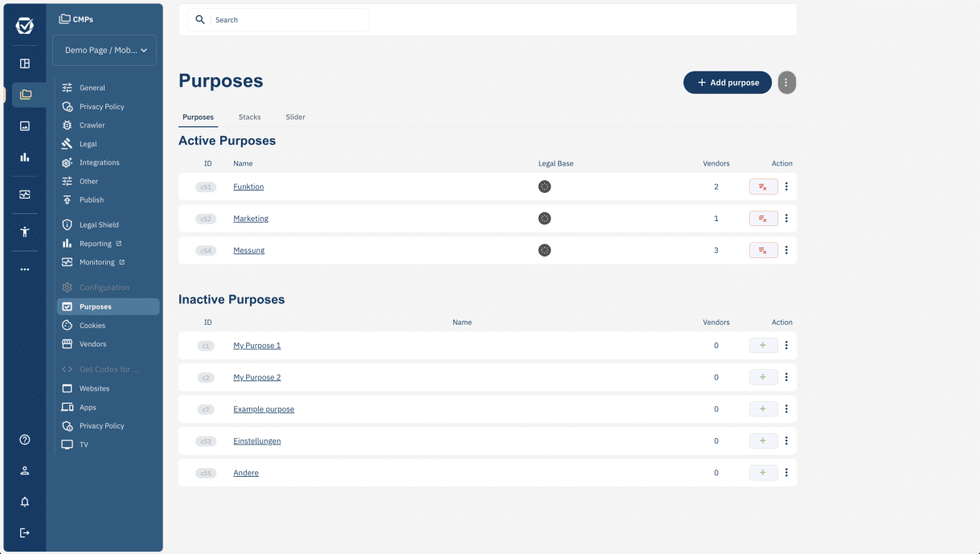Click the Add purpose button
Screen dimensions: 980x554
coord(728,83)
